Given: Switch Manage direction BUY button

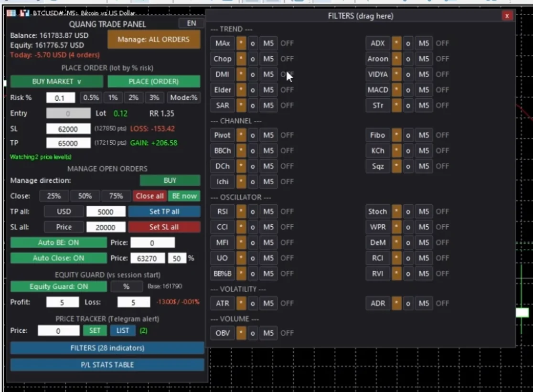Looking at the screenshot, I should tap(170, 180).
